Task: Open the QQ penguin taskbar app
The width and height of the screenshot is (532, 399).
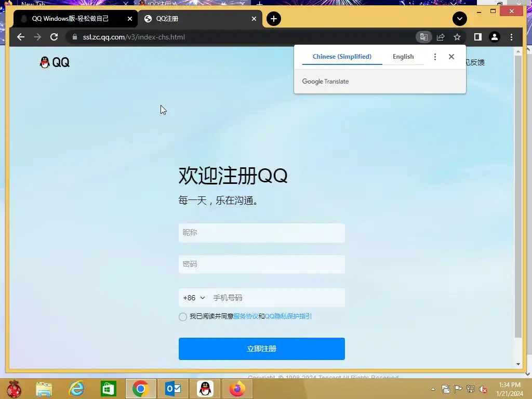Action: (205, 389)
